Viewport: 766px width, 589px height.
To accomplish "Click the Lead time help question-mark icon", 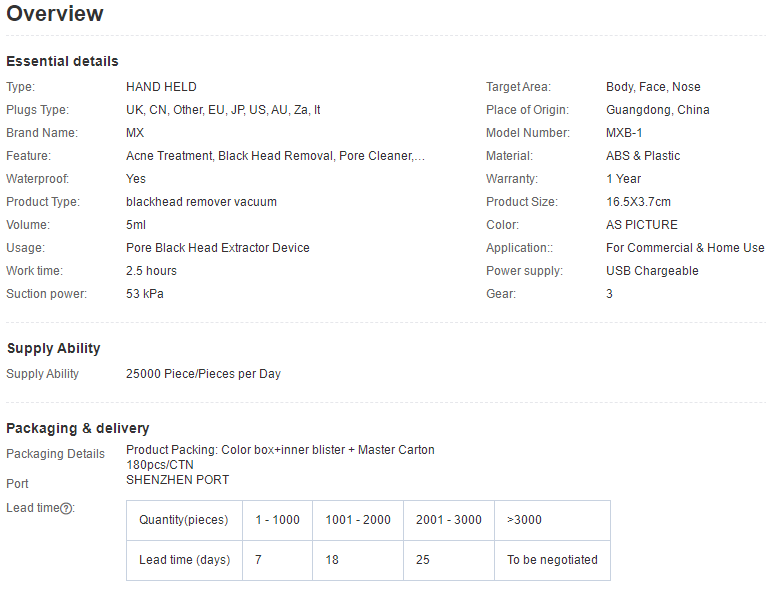I will click(x=66, y=508).
